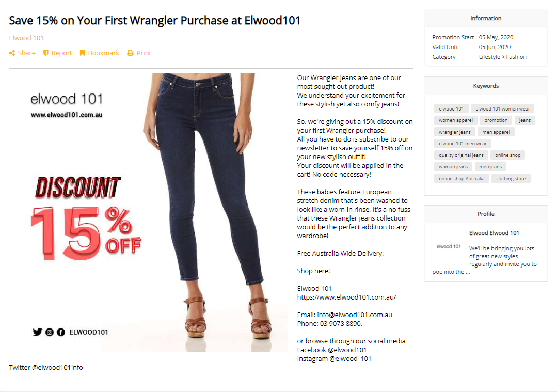Open the Elwood 101 profile logo thumbnail

pyautogui.click(x=449, y=246)
